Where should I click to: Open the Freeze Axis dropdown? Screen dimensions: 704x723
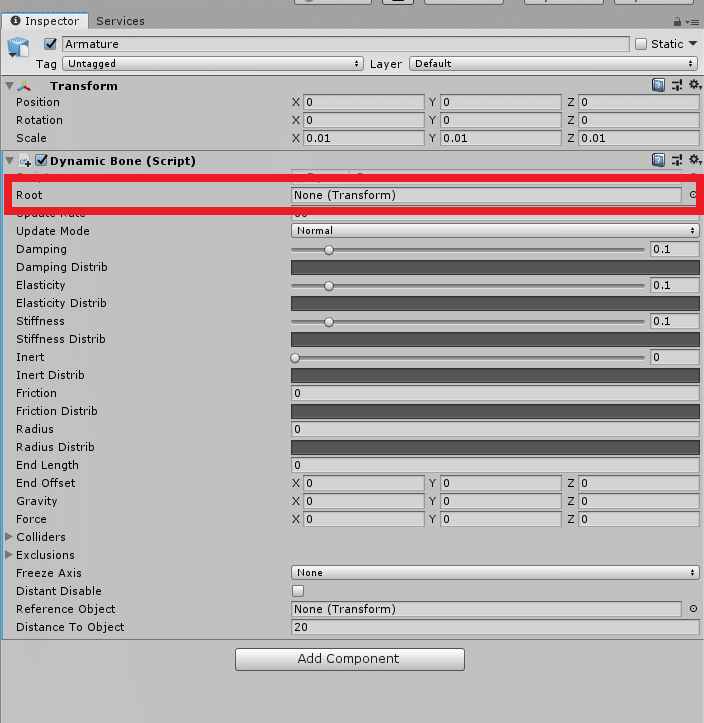(495, 573)
